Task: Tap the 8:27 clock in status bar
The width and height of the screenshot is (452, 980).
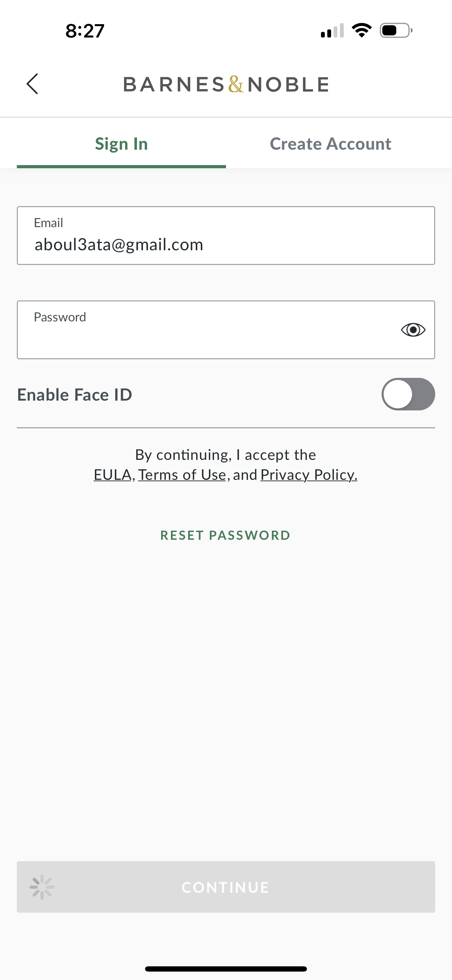Action: (x=85, y=31)
